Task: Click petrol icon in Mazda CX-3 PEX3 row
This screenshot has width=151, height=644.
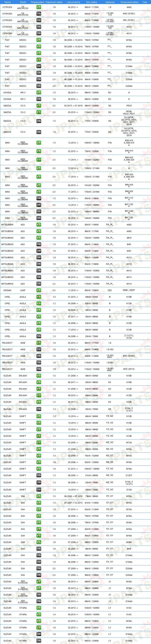Action: 39,106
